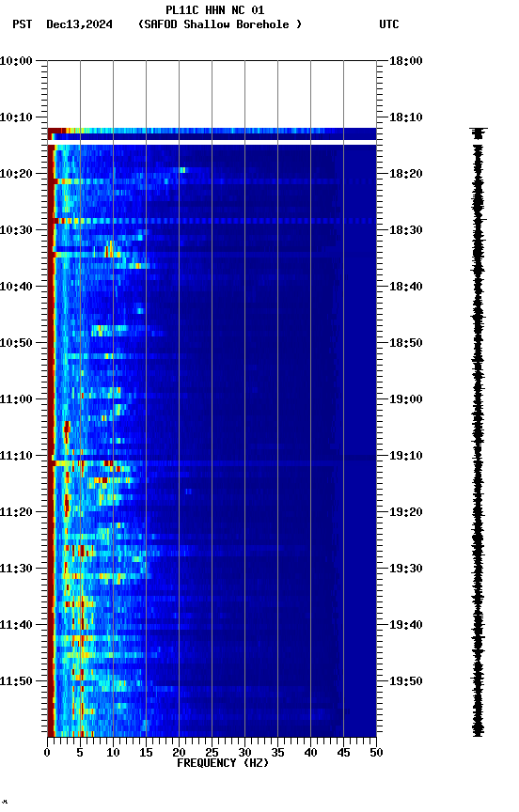The width and height of the screenshot is (519, 812).
Task: Click the 25 Hz frequency tick label
Action: (x=212, y=753)
